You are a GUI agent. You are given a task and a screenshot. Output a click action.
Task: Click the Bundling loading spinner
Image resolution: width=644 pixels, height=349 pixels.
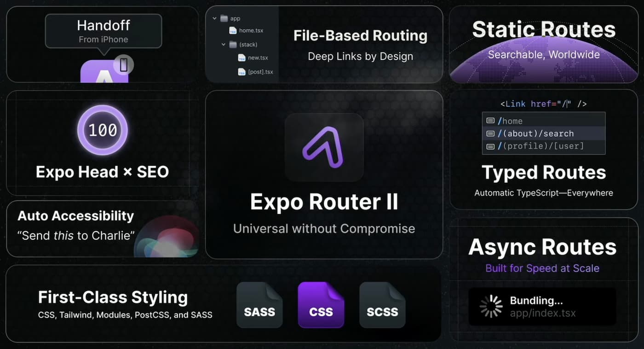tap(491, 307)
